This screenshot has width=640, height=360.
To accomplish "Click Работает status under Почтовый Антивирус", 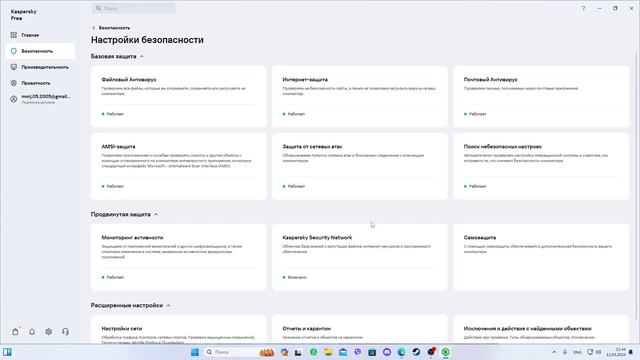I will 475,114.
